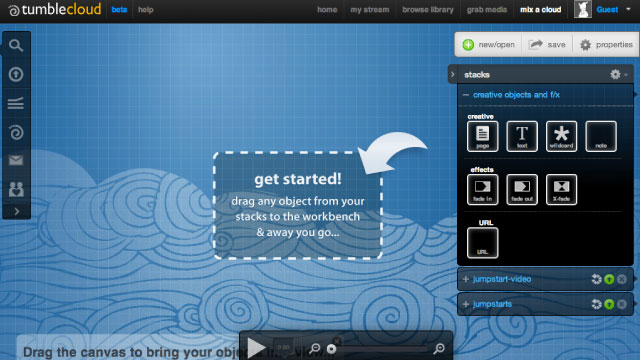The width and height of the screenshot is (640, 360).
Task: Open my stream
Action: [370, 10]
